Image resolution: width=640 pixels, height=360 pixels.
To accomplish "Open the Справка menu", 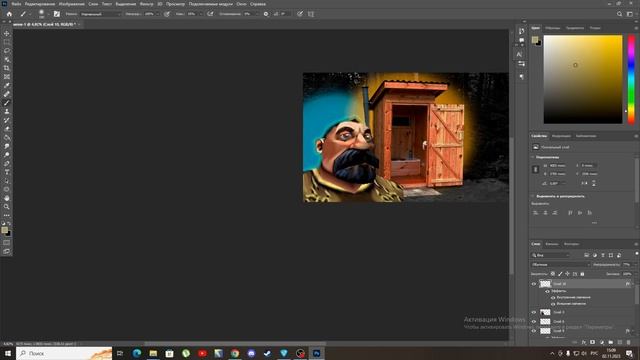I will pyautogui.click(x=258, y=4).
